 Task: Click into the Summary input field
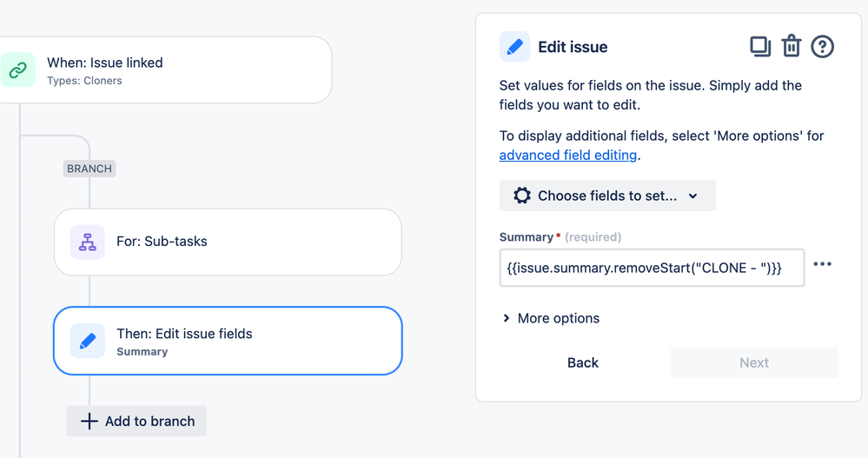click(x=652, y=268)
